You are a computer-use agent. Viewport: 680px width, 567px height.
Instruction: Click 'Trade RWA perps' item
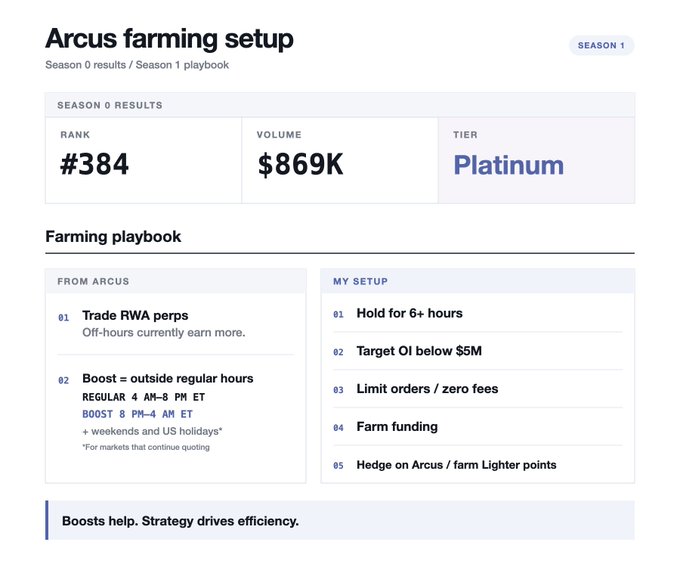135,315
